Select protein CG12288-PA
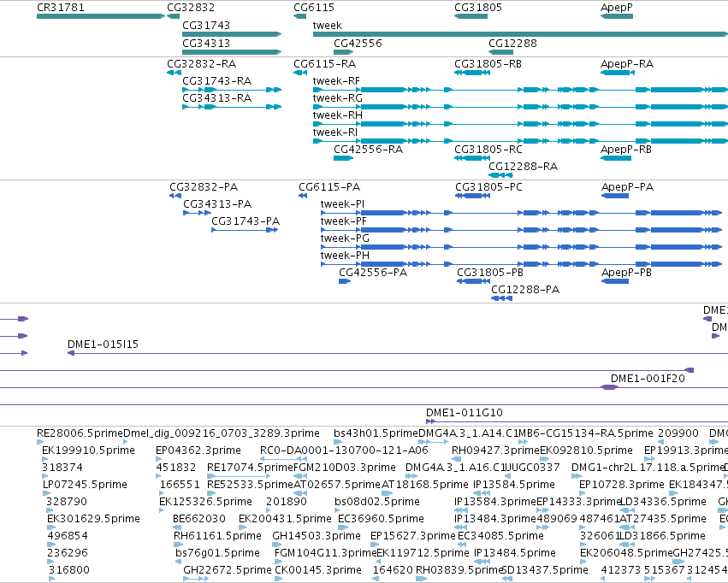 click(x=502, y=298)
